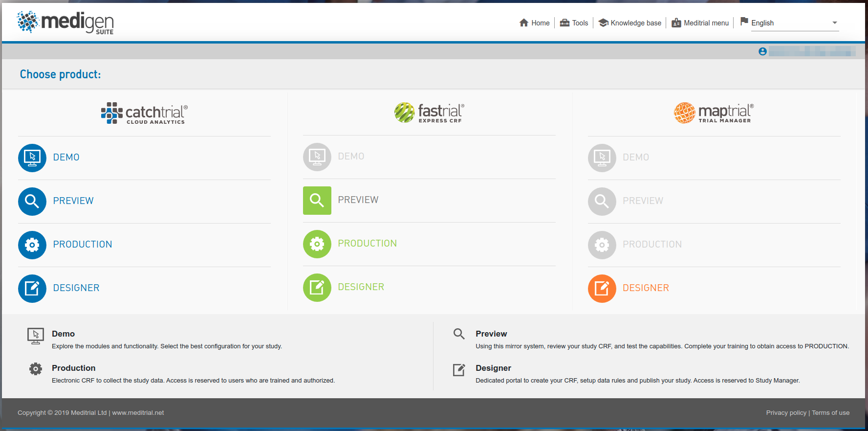Open catchtrial DESIGNER link

click(x=76, y=288)
